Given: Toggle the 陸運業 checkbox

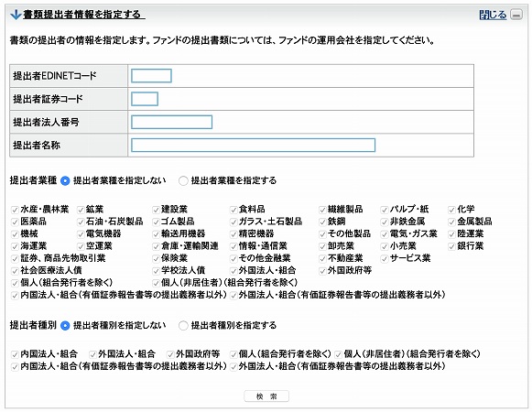Looking at the screenshot, I should [x=451, y=234].
